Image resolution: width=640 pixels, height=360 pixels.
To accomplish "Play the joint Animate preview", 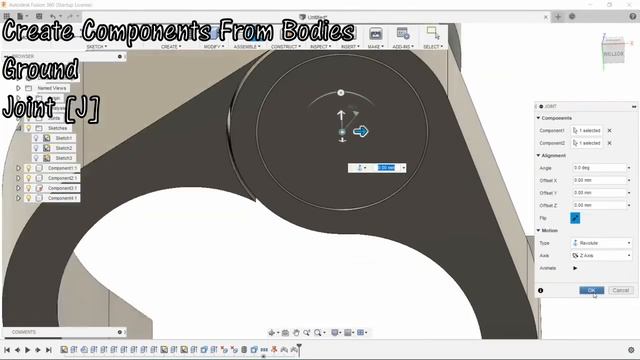I will coord(575,268).
